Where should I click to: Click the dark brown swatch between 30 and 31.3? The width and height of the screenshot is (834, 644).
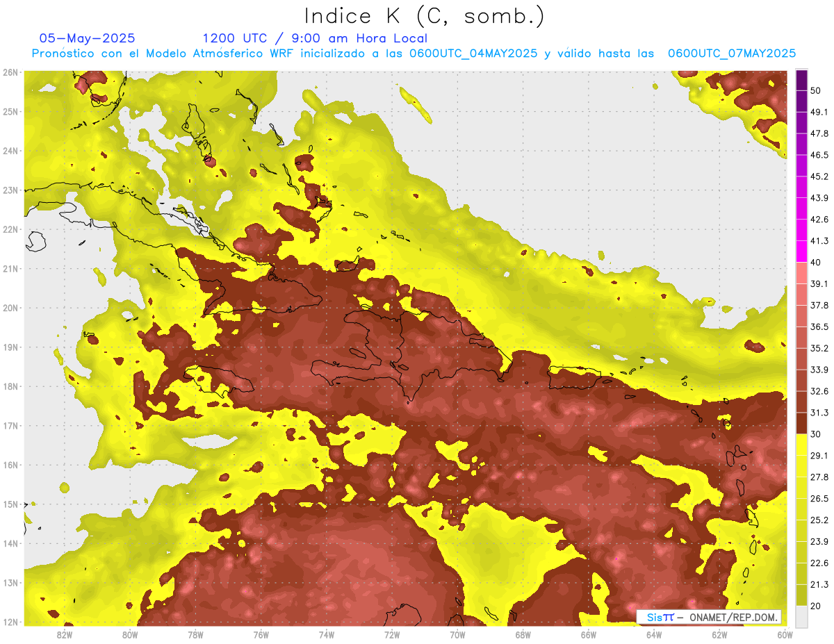pos(801,424)
